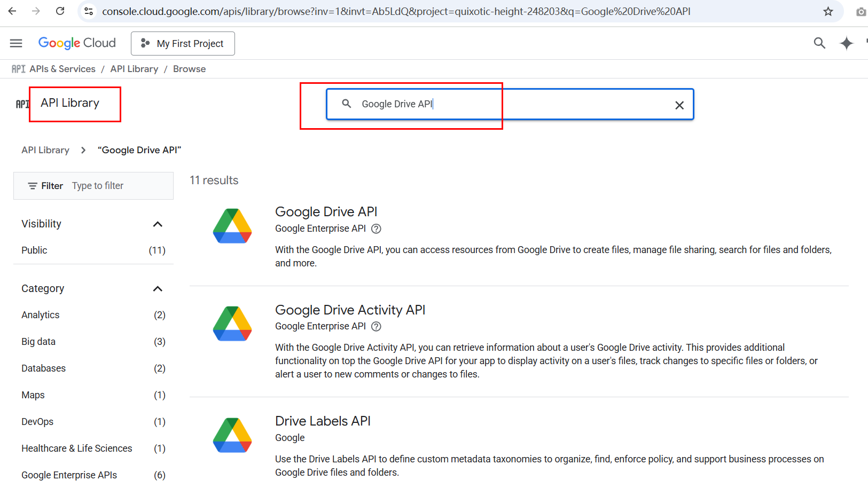This screenshot has width=868, height=488.
Task: Go back in browser history
Action: click(12, 11)
